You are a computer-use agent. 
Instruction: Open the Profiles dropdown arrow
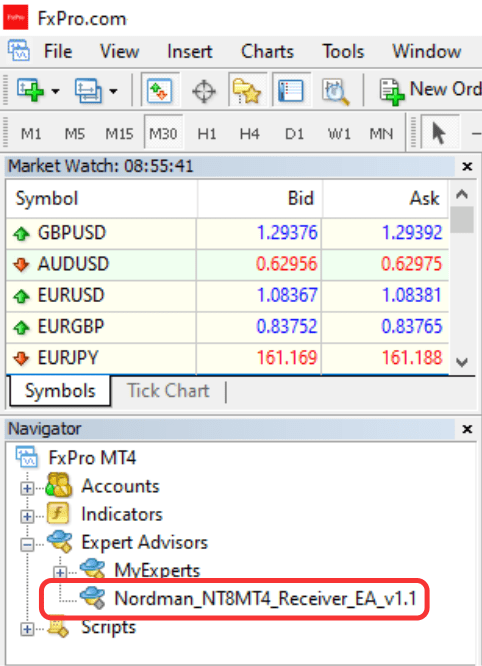113,91
